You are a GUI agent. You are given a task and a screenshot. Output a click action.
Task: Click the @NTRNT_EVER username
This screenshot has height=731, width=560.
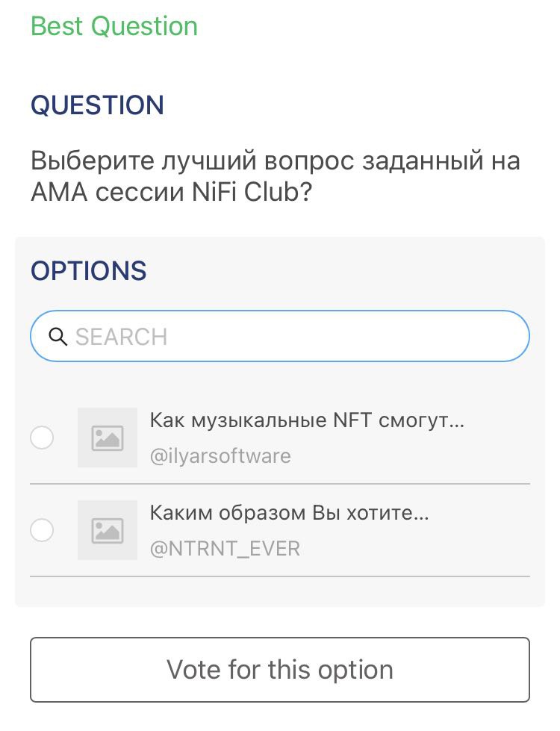(x=225, y=549)
